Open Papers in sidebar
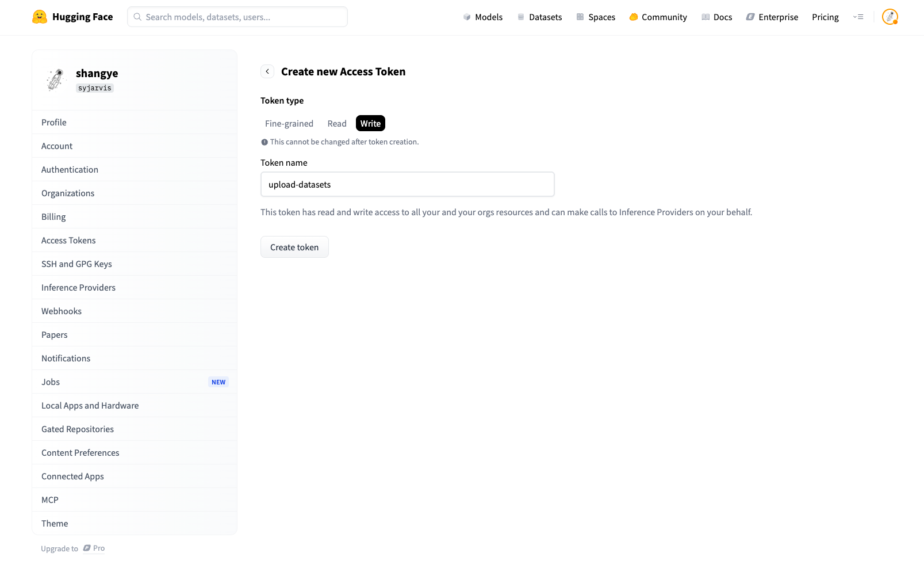Viewport: 924px width, 568px height. (x=135, y=335)
